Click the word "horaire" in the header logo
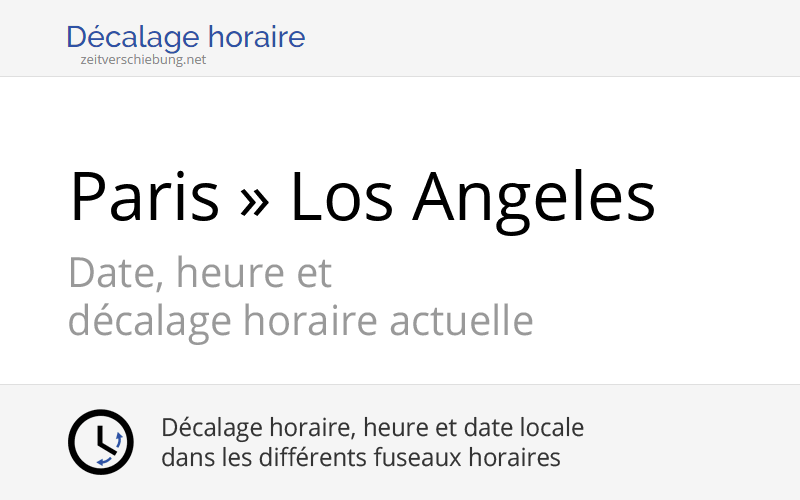This screenshot has height=500, width=800. (x=258, y=38)
